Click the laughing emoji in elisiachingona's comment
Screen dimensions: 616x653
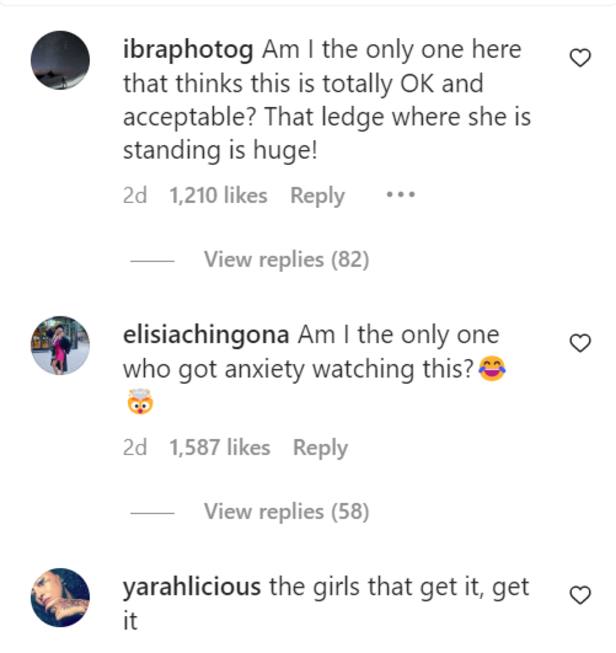click(491, 370)
